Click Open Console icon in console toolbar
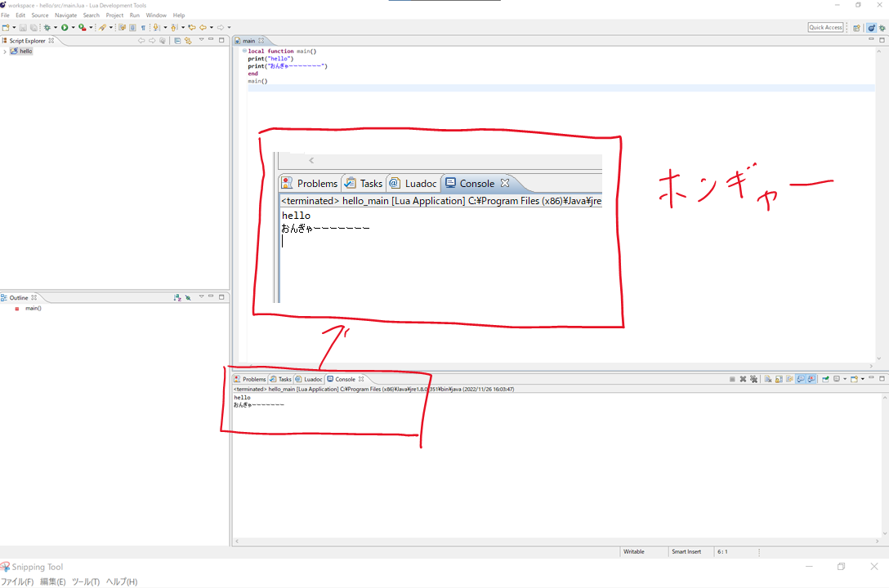The width and height of the screenshot is (889, 588). [x=854, y=379]
